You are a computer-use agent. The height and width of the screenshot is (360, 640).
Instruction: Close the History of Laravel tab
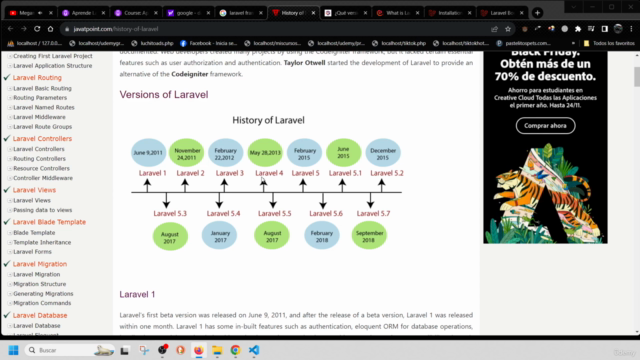pyautogui.click(x=313, y=13)
